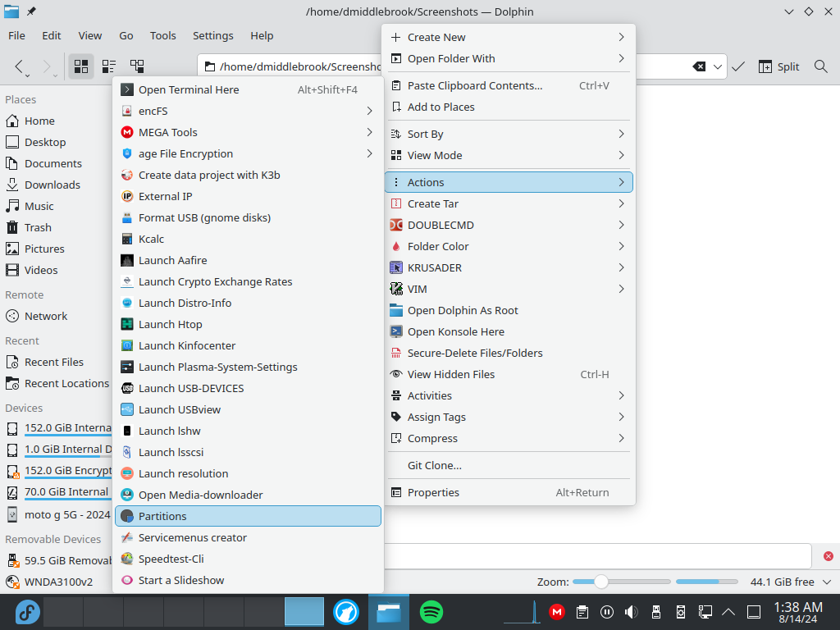Open the Fedora application launcher

point(27,612)
